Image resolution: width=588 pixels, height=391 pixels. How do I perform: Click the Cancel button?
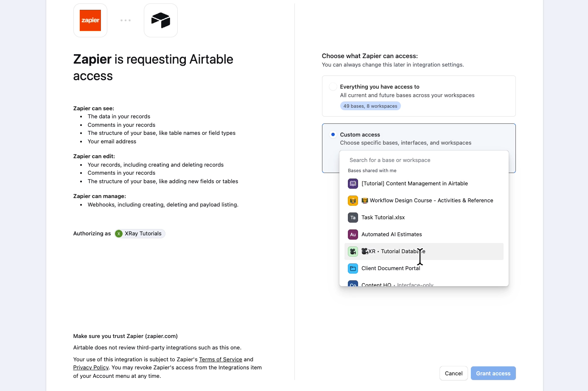tap(454, 373)
